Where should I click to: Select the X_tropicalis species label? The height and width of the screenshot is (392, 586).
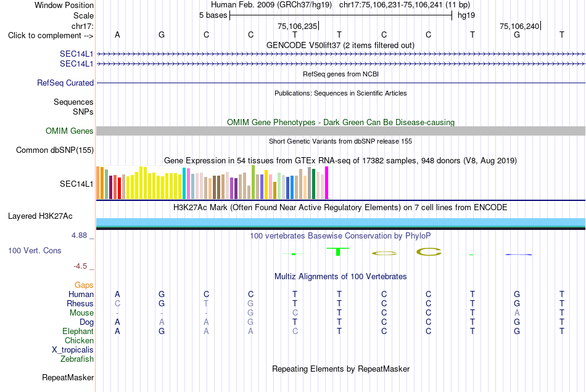pos(73,350)
